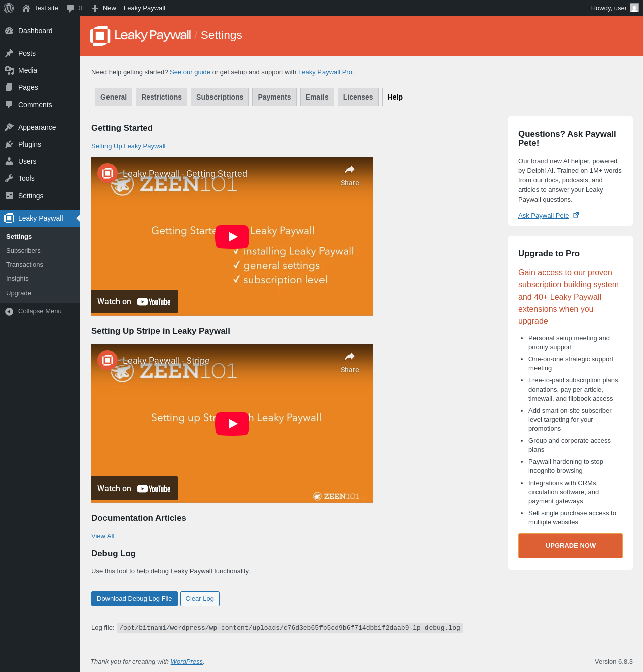Open the Emails tab

(317, 97)
